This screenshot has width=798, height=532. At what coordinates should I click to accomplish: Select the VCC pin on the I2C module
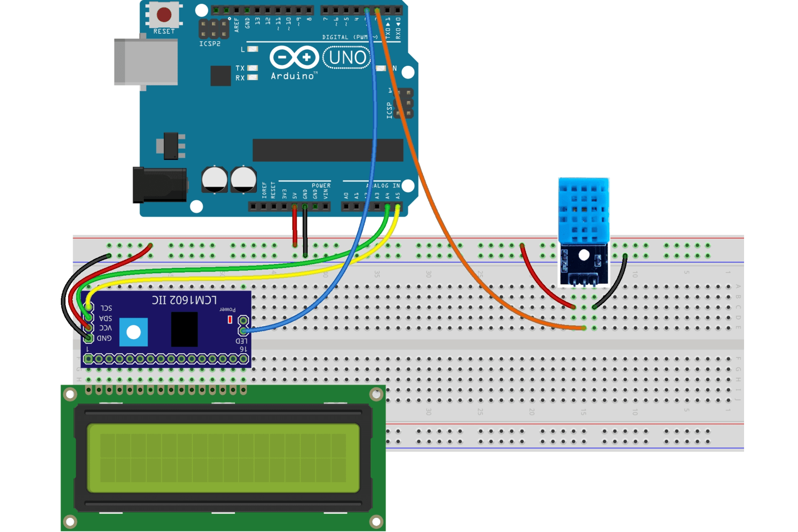tap(88, 328)
